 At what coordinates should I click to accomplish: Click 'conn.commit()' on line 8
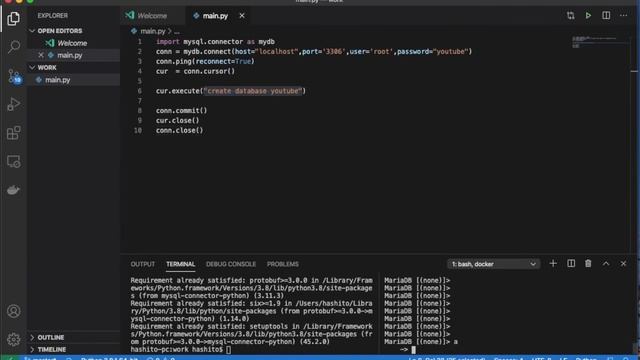coord(181,111)
